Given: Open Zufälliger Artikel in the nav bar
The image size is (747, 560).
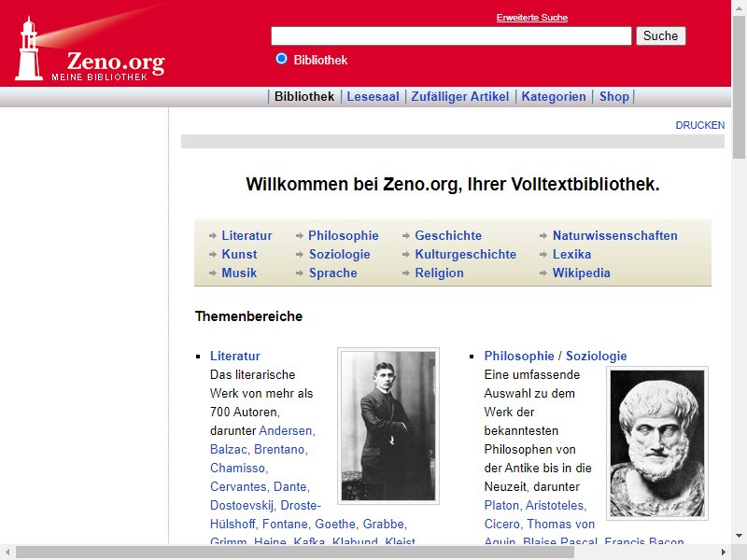Looking at the screenshot, I should click(x=460, y=97).
